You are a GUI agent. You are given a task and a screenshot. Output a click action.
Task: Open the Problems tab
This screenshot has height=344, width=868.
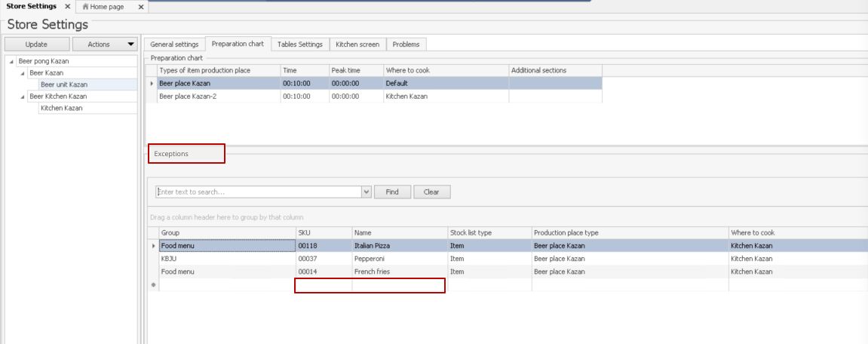[406, 45]
